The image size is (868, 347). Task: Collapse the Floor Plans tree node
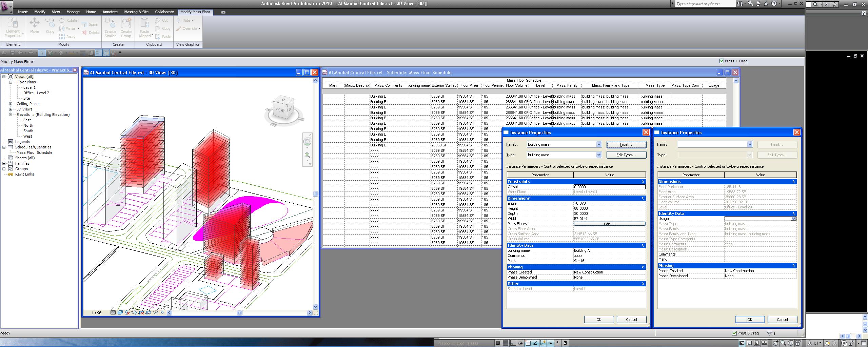(x=11, y=82)
